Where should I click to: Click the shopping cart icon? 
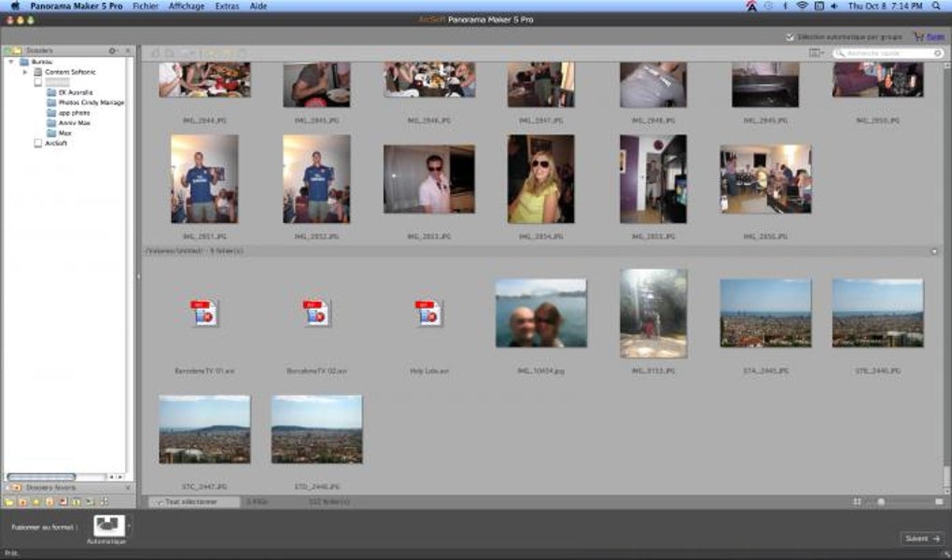(918, 37)
